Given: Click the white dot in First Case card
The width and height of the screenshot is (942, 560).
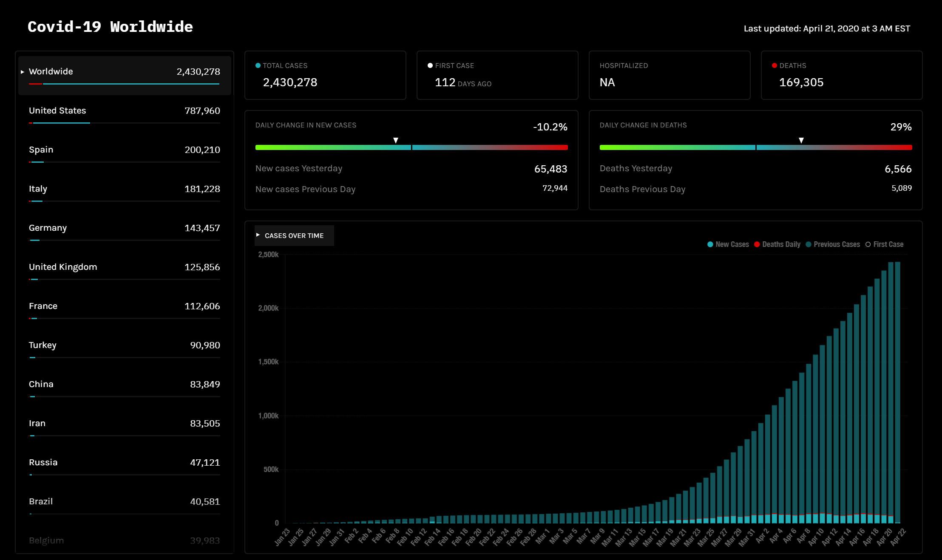Looking at the screenshot, I should (x=430, y=65).
